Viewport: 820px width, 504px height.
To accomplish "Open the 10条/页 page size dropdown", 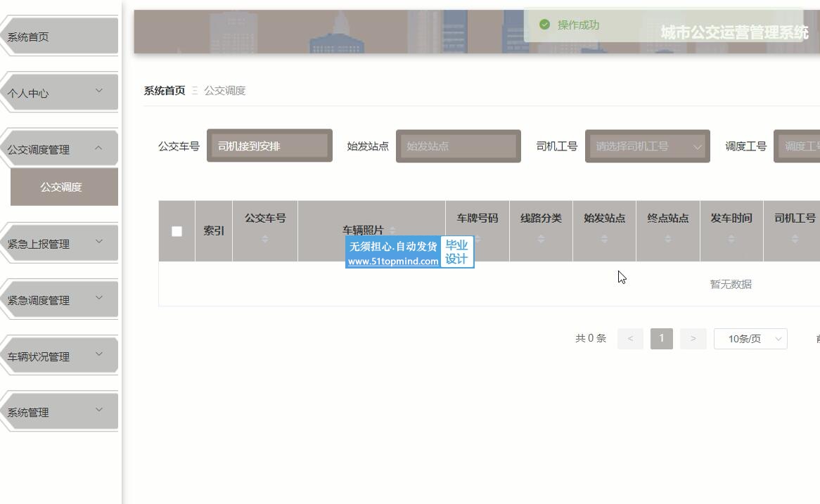I will (x=750, y=339).
